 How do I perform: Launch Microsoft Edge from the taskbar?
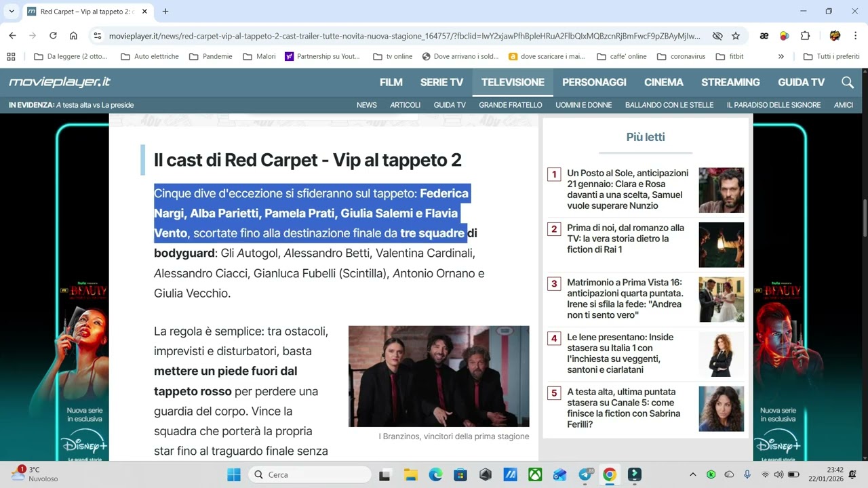click(x=435, y=474)
